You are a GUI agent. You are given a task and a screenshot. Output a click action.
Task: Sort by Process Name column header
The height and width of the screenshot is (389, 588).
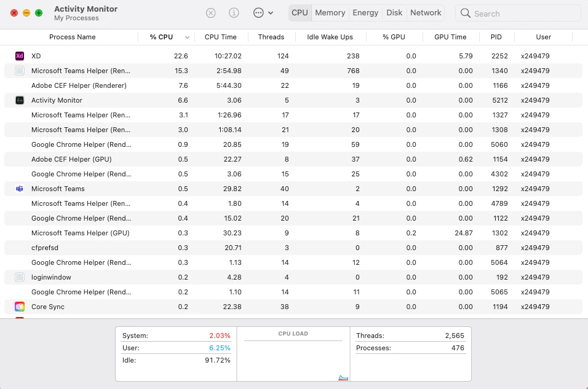[x=73, y=37]
